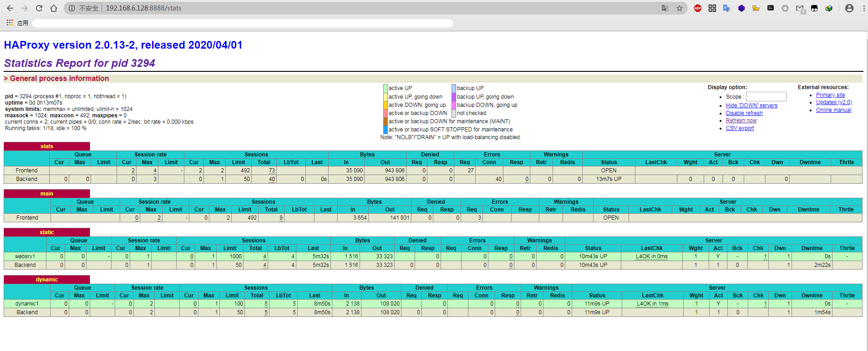Click the Tampermonkey extension icon
This screenshot has height=351, width=868.
tap(814, 8)
